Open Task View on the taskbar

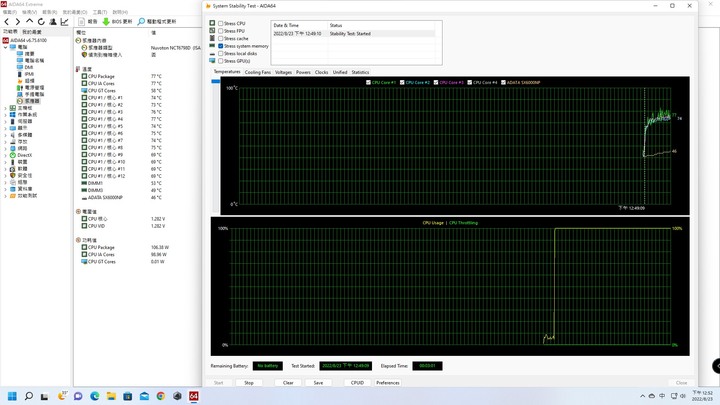pos(45,396)
